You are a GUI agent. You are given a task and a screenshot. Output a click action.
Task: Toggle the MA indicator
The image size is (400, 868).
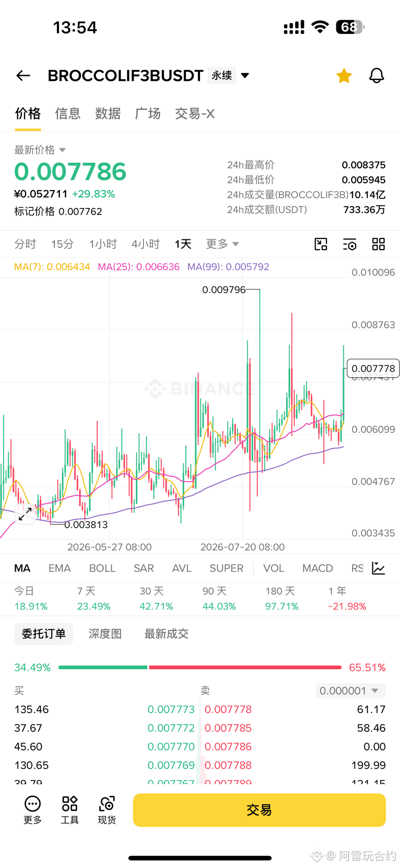[x=22, y=568]
